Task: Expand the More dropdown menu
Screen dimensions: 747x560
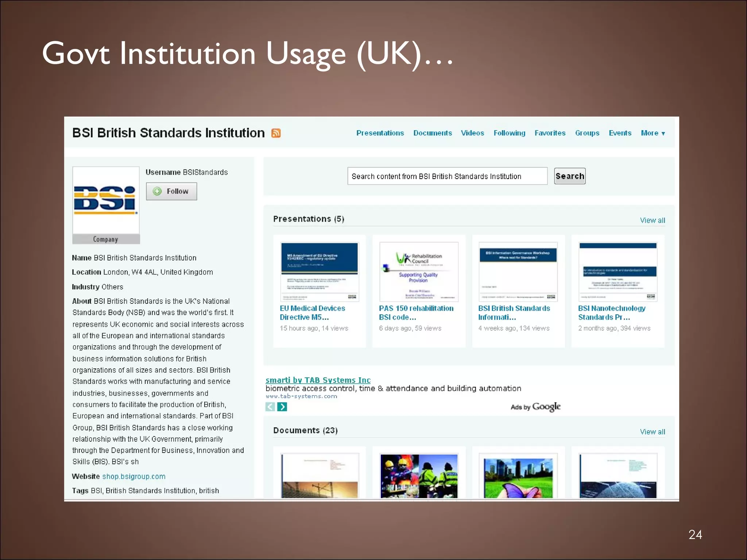Action: pos(653,133)
